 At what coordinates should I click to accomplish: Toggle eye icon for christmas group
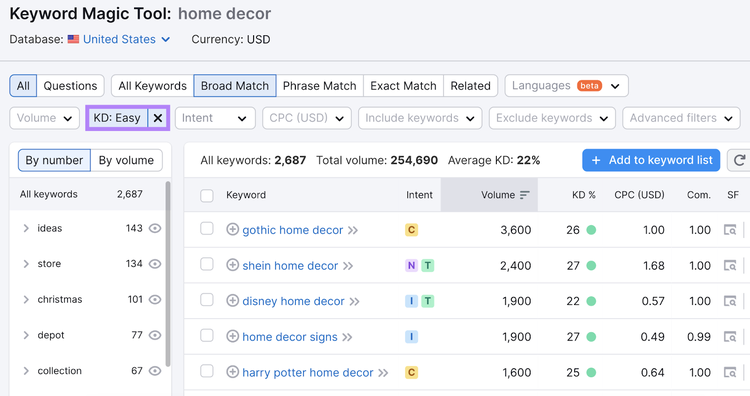(154, 299)
